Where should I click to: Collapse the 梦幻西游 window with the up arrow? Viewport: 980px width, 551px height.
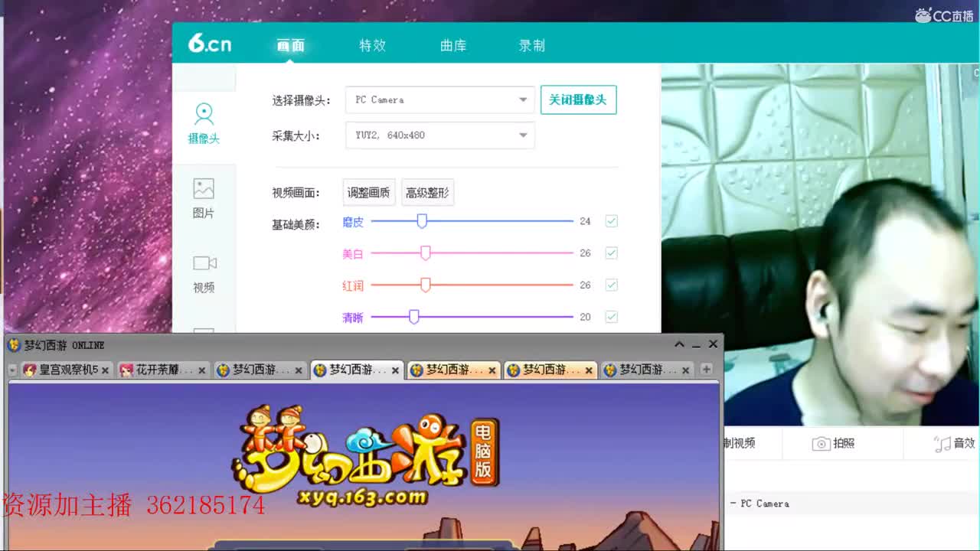679,344
